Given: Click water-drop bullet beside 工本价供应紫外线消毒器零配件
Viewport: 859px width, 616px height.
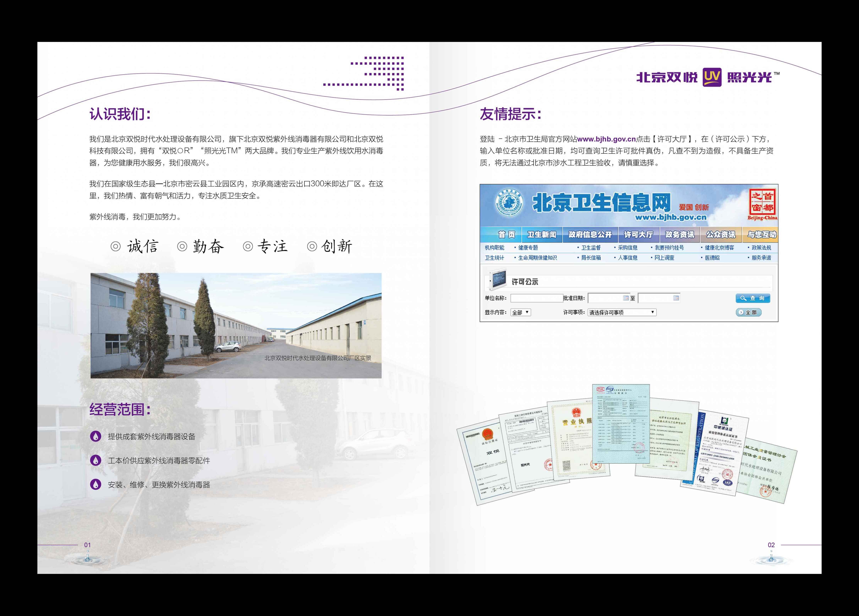Looking at the screenshot, I should (96, 460).
